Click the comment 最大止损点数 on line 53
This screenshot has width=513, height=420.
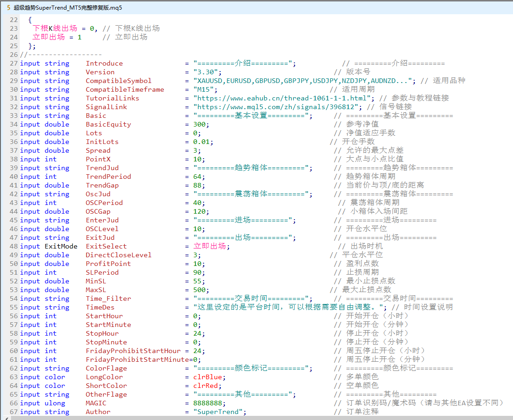(x=367, y=290)
